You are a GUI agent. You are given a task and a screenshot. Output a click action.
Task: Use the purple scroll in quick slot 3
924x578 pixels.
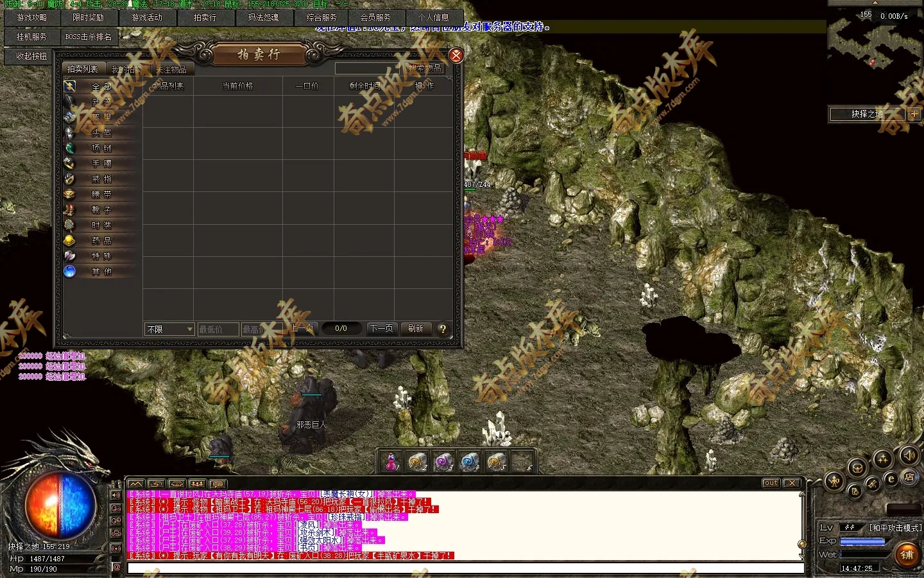(443, 461)
